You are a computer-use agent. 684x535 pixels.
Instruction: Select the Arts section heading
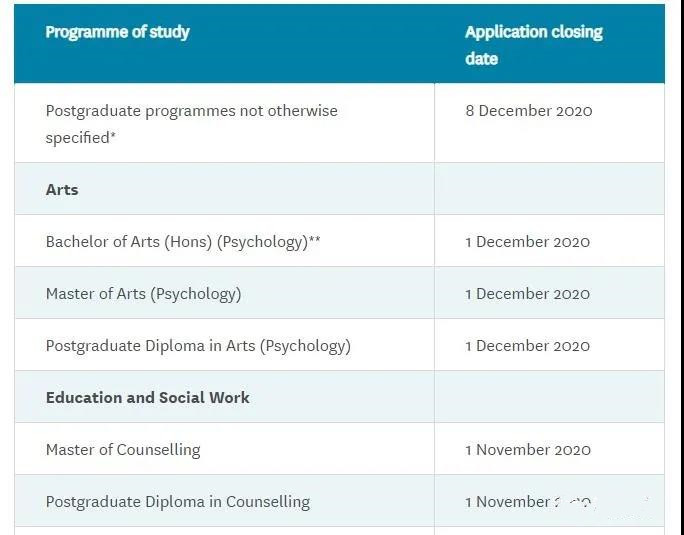[62, 190]
